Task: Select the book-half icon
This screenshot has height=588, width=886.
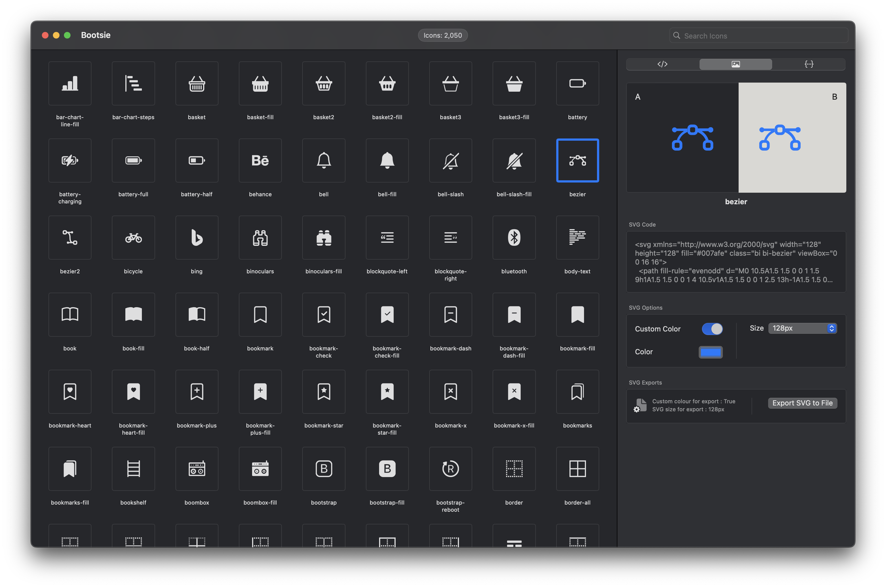Action: click(197, 315)
